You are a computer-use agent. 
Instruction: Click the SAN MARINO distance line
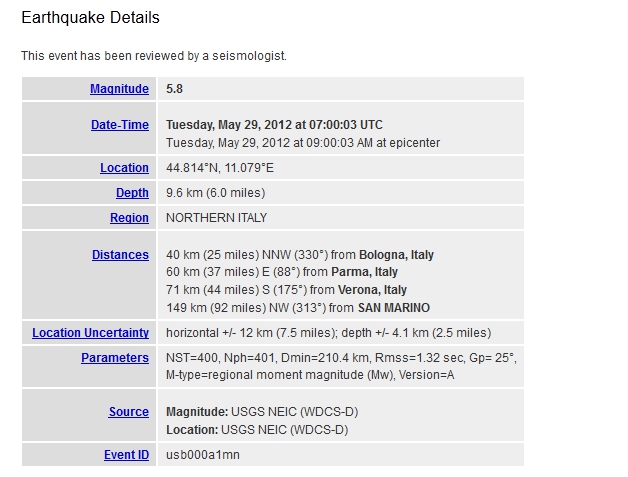click(x=297, y=307)
